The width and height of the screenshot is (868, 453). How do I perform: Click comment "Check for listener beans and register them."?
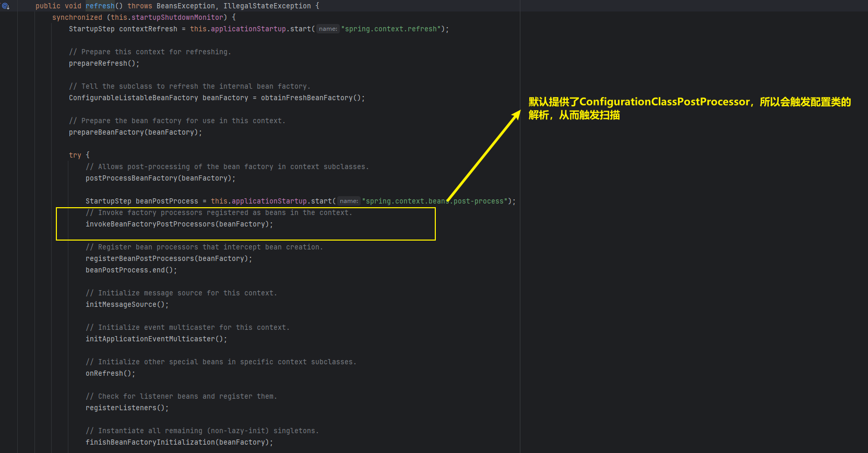click(x=181, y=397)
